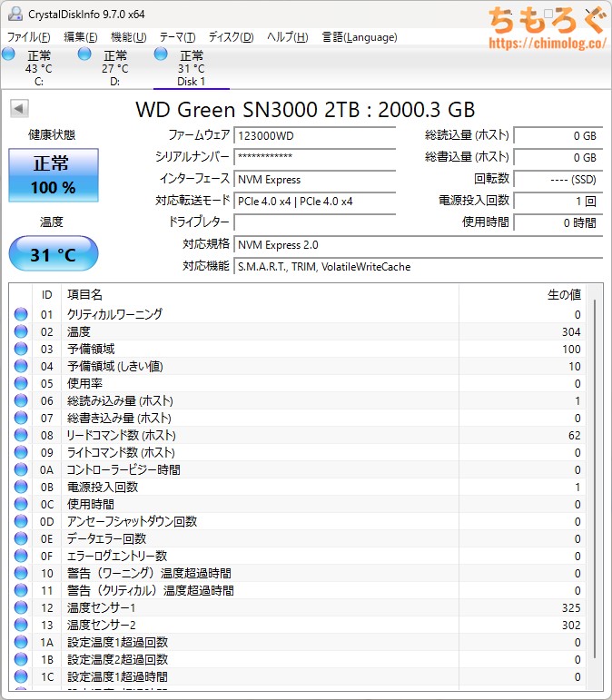Click the firmware field 123000WD
The width and height of the screenshot is (612, 700).
point(314,135)
